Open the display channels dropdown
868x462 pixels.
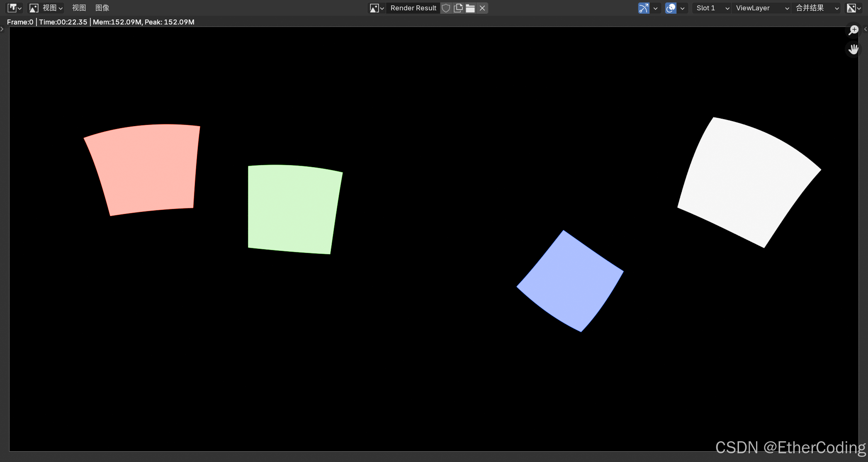tap(854, 8)
